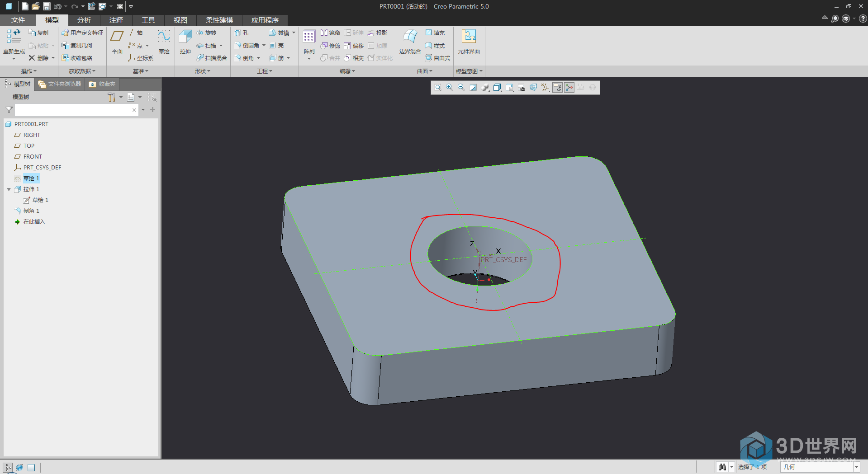This screenshot has width=868, height=474.
Task: Open the 文件 menu
Action: coord(18,20)
